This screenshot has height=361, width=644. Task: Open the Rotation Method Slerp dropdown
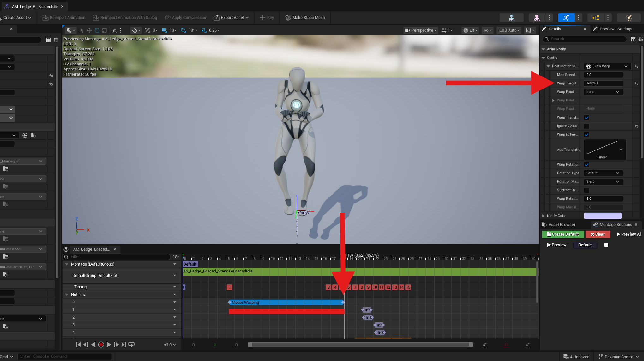pos(603,181)
